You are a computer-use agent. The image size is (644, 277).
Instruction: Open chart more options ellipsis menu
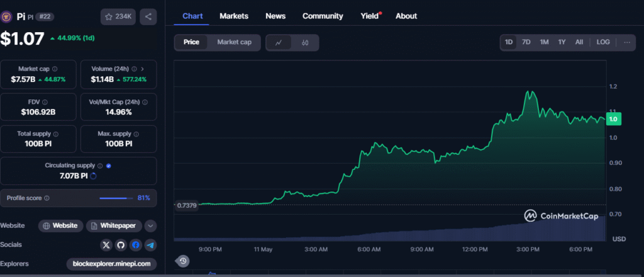(627, 42)
